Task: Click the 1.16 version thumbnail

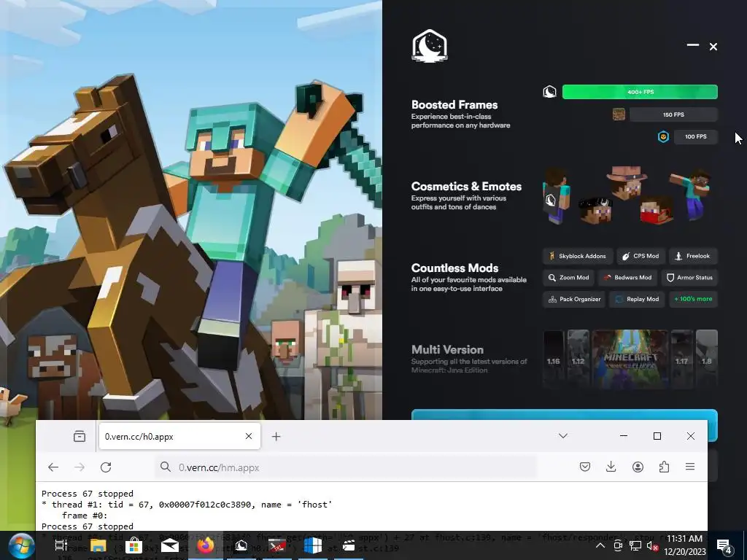Action: pyautogui.click(x=553, y=360)
